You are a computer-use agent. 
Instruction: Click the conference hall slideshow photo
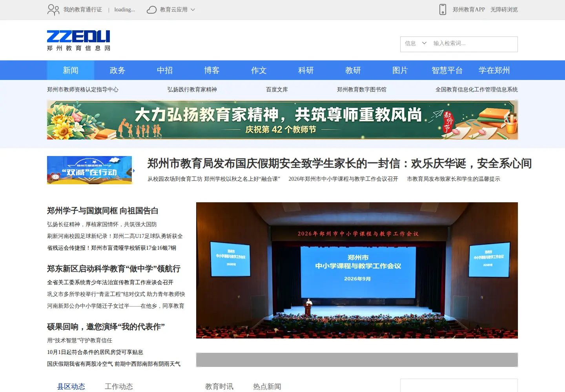pos(357,270)
